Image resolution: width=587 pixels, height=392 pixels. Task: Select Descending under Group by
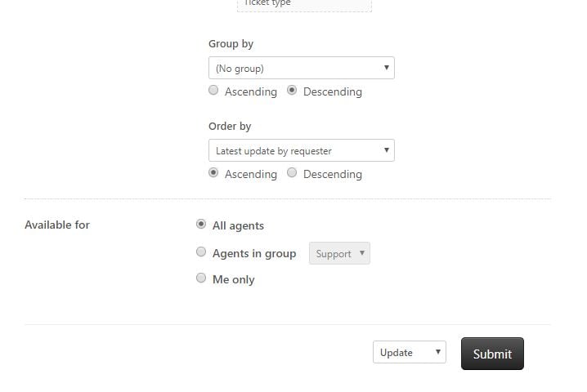pos(292,90)
